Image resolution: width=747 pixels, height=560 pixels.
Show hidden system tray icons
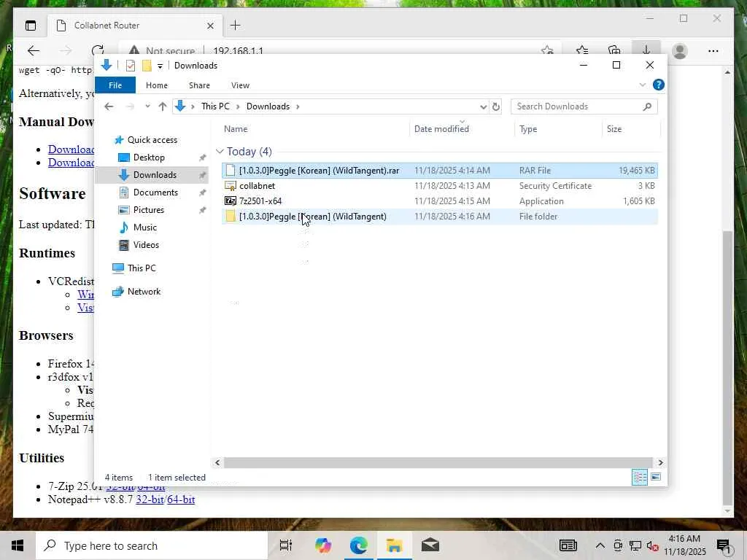(600, 545)
